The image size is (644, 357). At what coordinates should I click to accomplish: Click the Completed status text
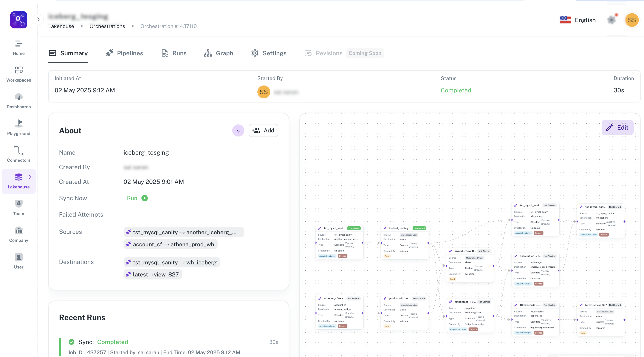[456, 90]
